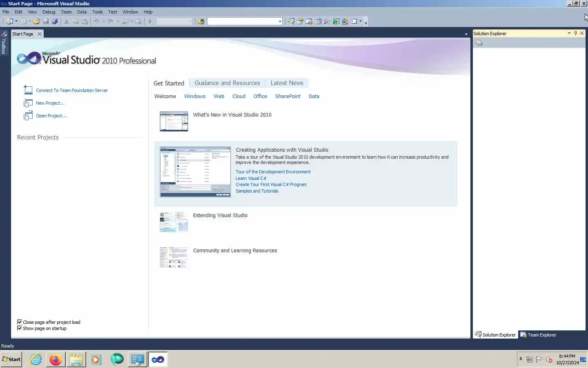Open the New Project toolbar dropdown arrow
The image size is (588, 368).
(16, 21)
